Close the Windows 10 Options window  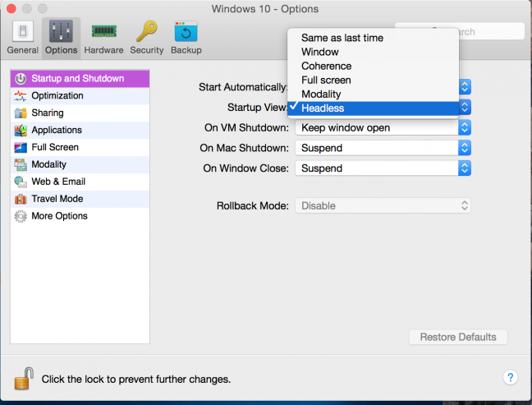[x=11, y=8]
